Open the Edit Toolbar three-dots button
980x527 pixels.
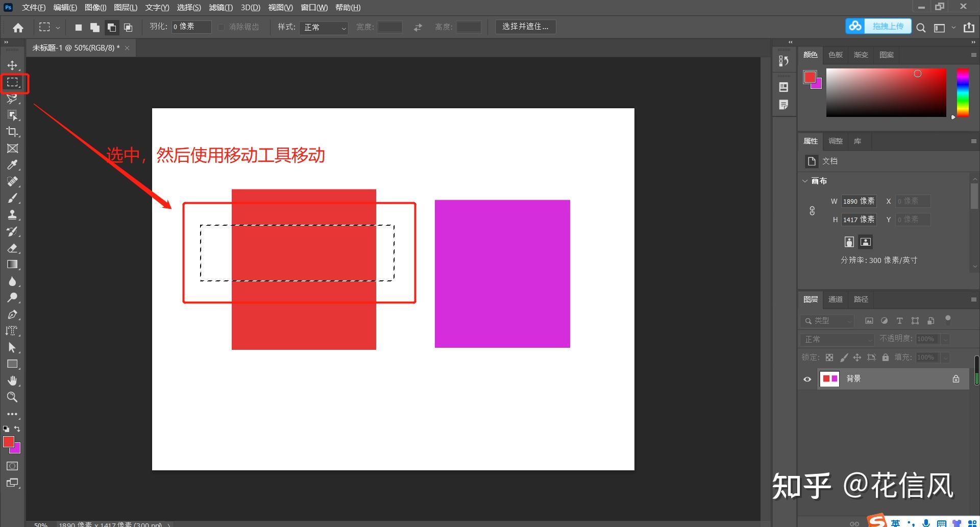point(12,414)
